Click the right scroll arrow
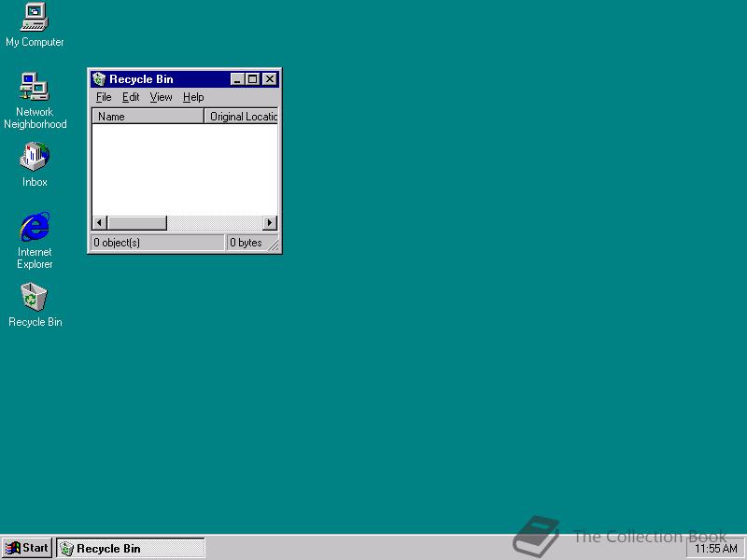Image resolution: width=747 pixels, height=560 pixels. [x=270, y=222]
